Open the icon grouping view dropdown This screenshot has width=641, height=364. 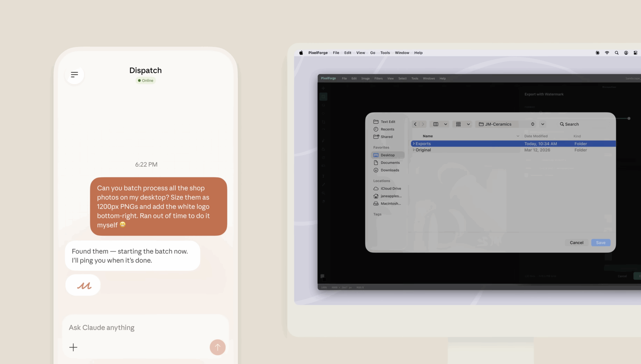468,124
